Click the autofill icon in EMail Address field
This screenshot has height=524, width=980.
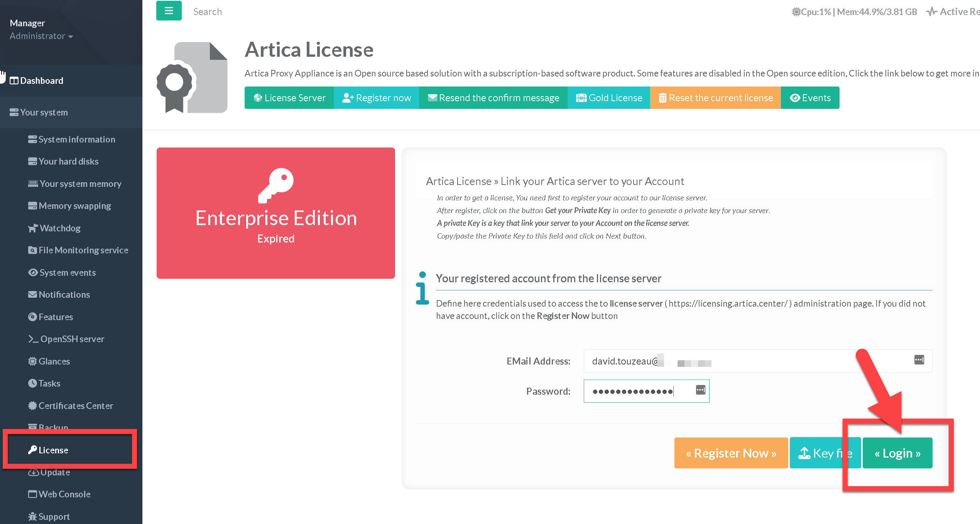(x=919, y=360)
